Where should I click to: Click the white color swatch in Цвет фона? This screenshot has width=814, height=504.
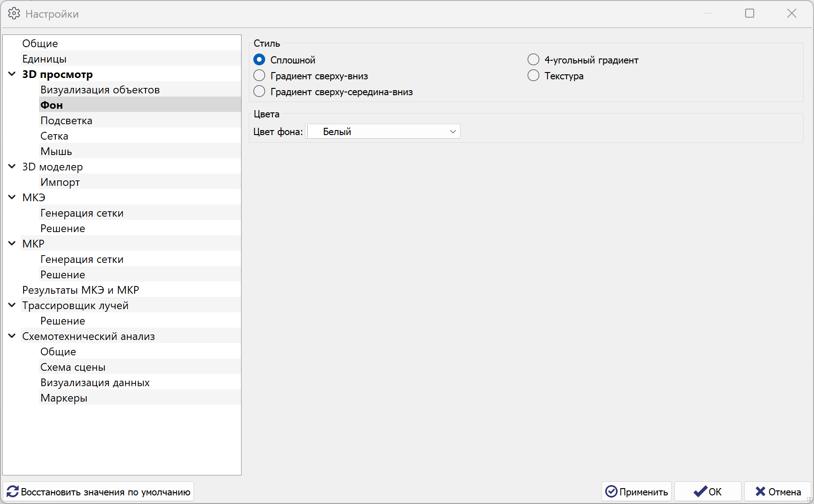coord(314,132)
